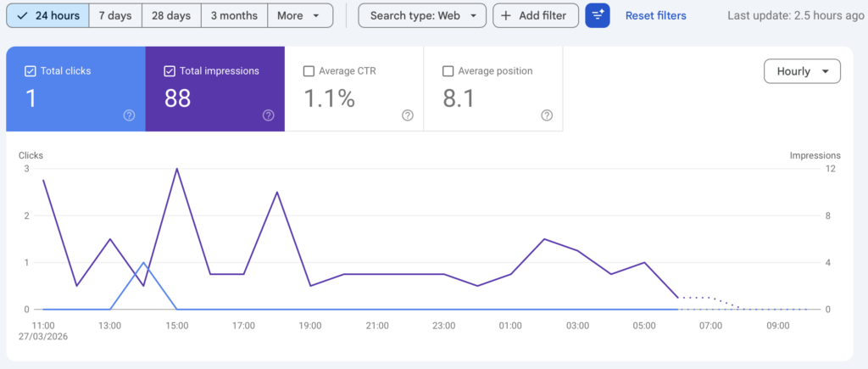
Task: Expand the More date range dropdown
Action: (299, 15)
